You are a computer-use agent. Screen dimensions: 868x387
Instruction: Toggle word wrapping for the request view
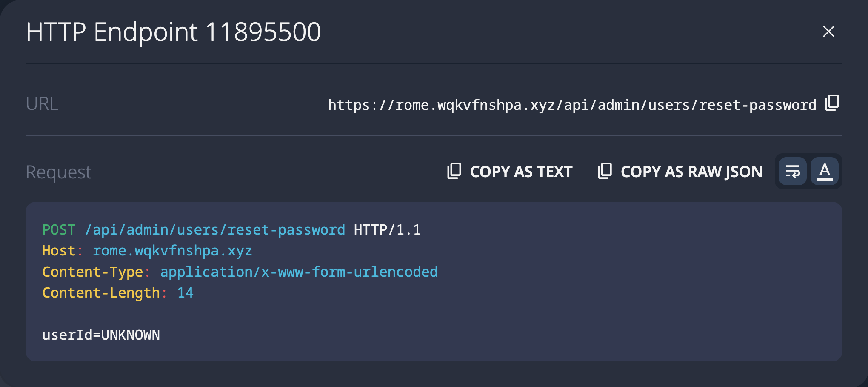792,171
